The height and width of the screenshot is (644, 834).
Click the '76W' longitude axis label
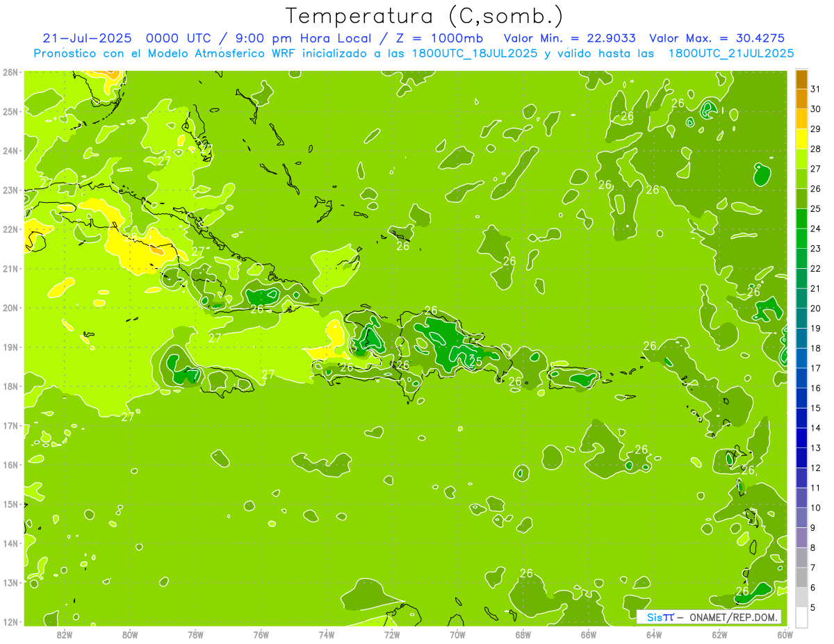(261, 634)
